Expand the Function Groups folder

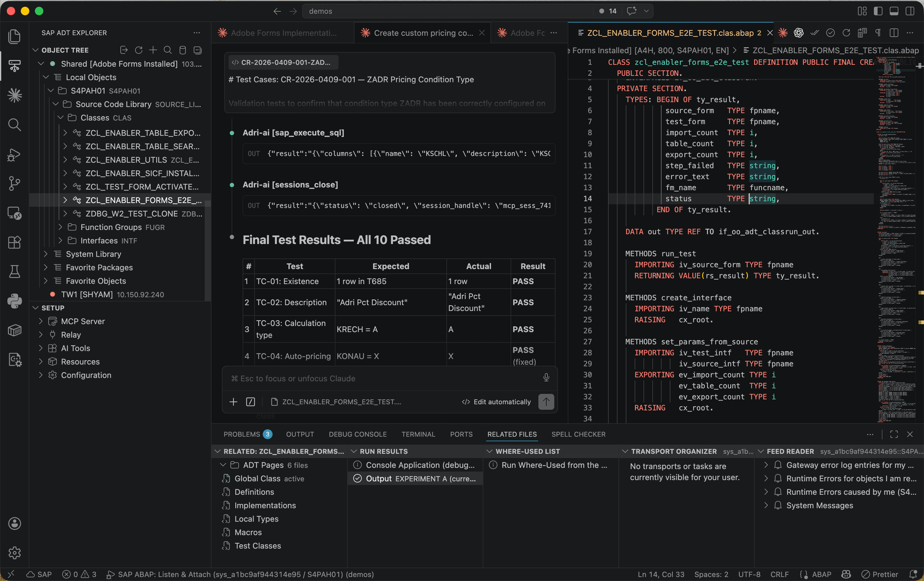pyautogui.click(x=60, y=227)
